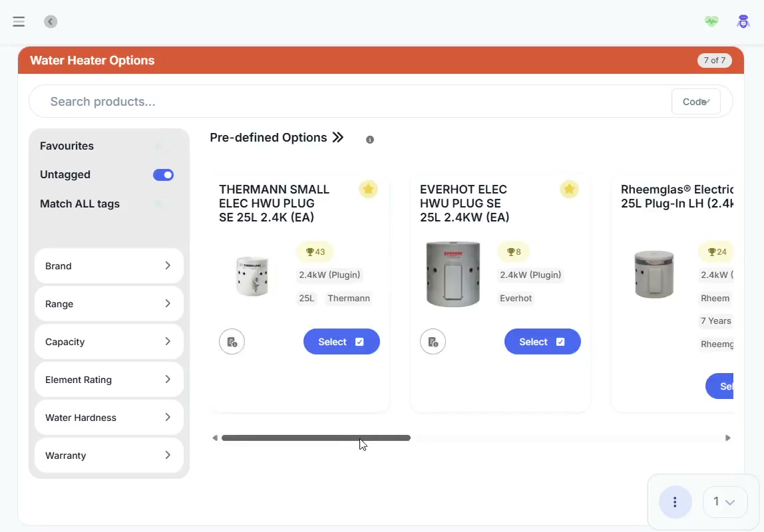Expand the Water Hardness filter

click(x=108, y=418)
